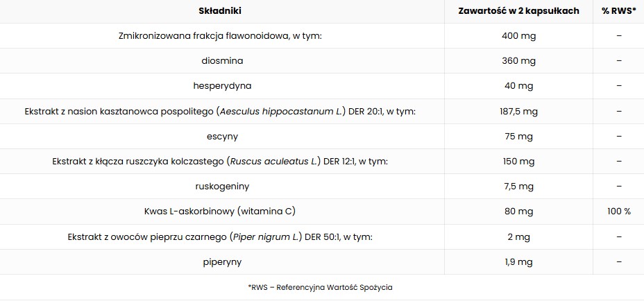Click the RWS footnote text
This screenshot has width=644, height=301.
tap(321, 287)
